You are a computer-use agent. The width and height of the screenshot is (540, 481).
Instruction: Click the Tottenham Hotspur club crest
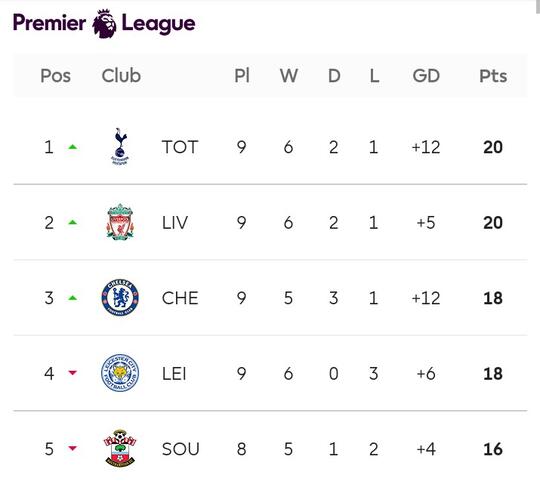tap(120, 147)
